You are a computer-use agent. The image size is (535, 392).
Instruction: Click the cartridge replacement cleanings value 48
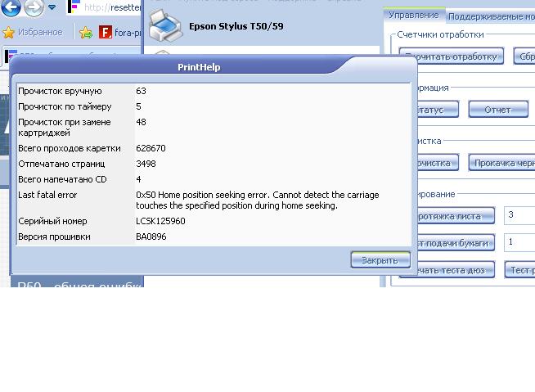(x=141, y=122)
